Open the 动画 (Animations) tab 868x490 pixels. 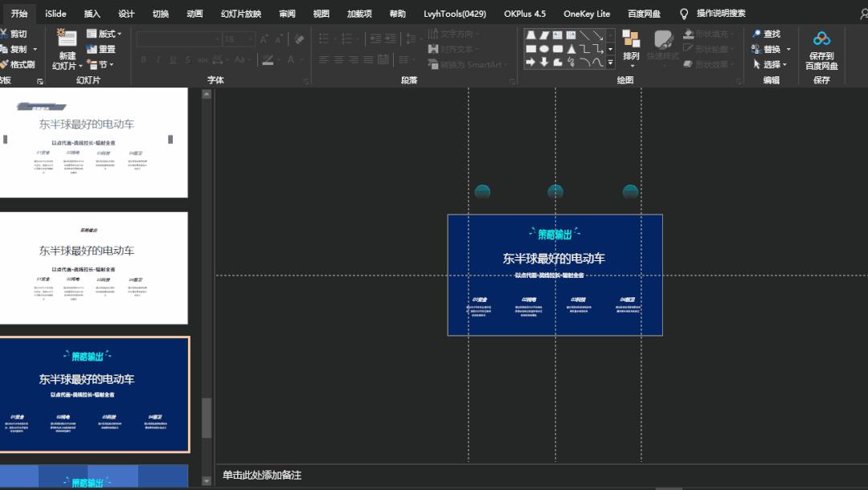194,14
